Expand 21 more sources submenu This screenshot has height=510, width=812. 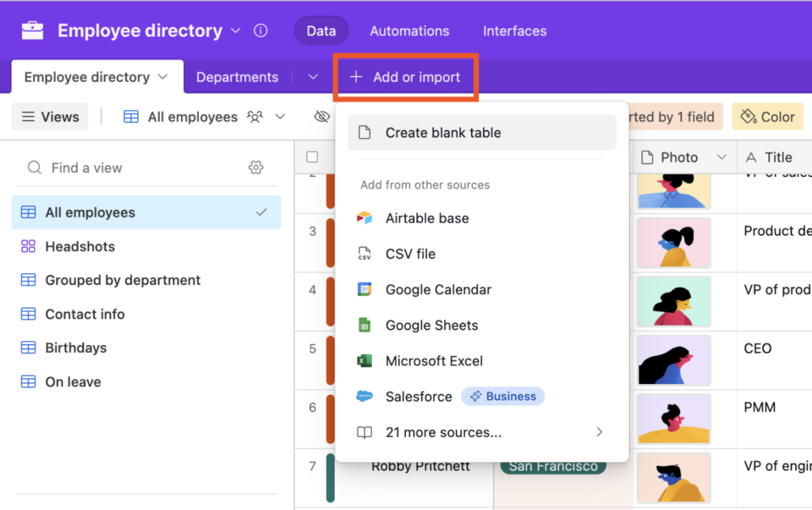[481, 431]
